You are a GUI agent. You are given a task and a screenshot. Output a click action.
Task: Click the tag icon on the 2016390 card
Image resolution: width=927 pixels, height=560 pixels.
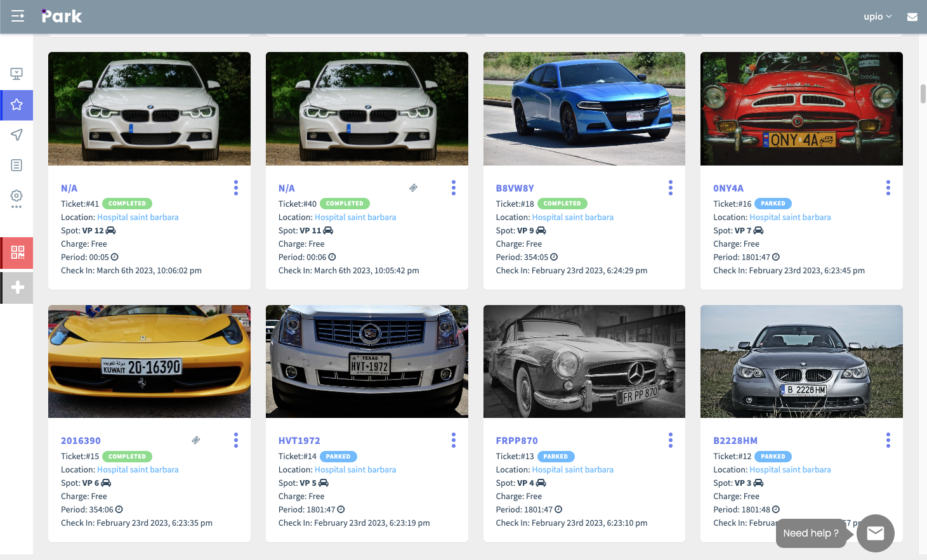coord(195,440)
